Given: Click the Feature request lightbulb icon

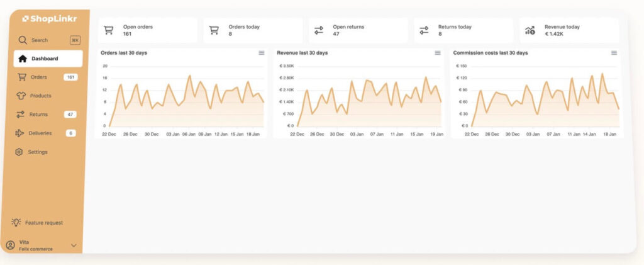Looking at the screenshot, I should click(x=16, y=222).
